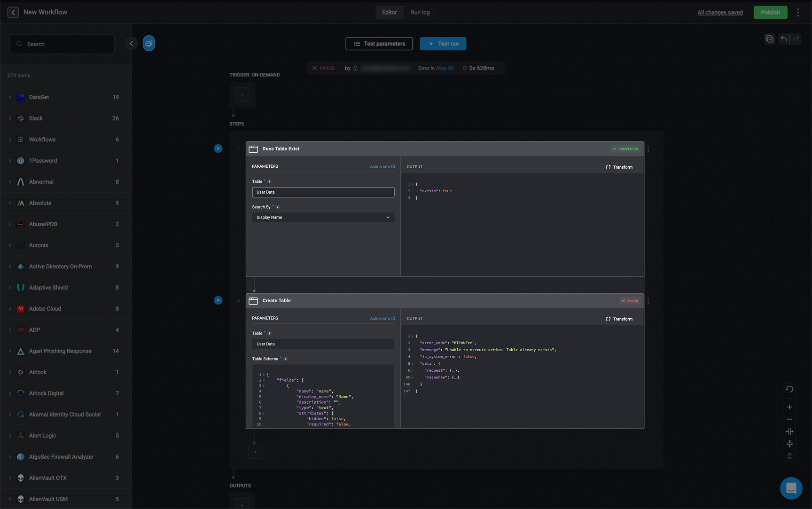Select the Adaptive Shield item
Image resolution: width=812 pixels, height=509 pixels.
[66, 288]
